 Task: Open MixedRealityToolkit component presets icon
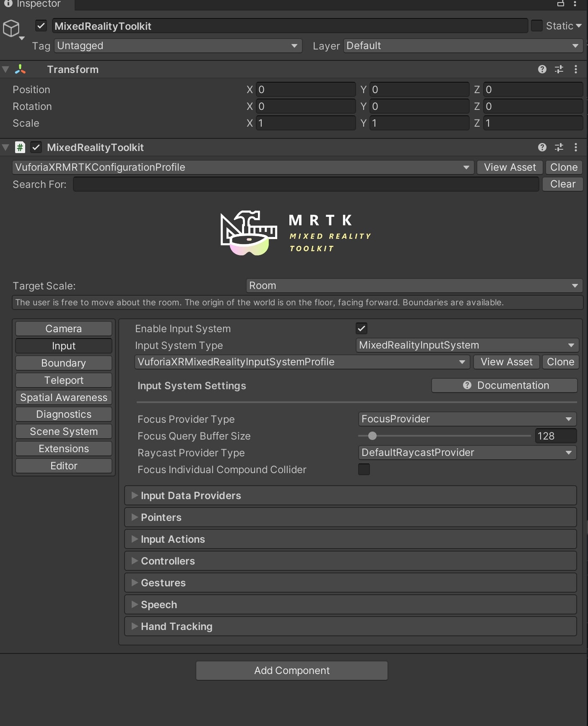[x=559, y=147]
